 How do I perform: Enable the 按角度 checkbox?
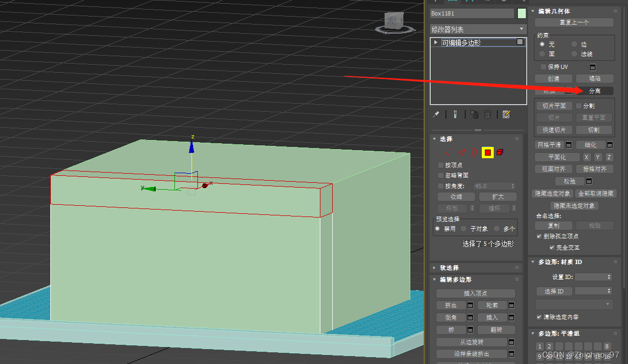click(441, 186)
